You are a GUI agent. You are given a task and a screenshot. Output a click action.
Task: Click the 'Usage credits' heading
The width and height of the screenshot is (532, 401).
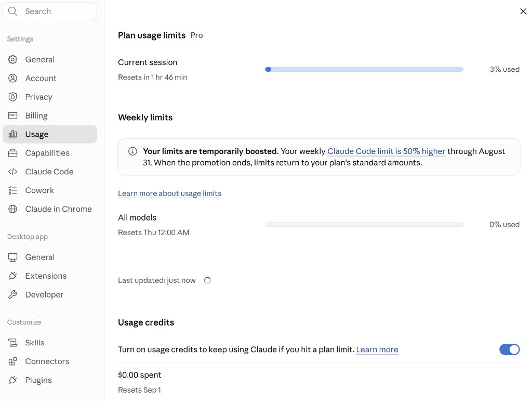tap(146, 322)
